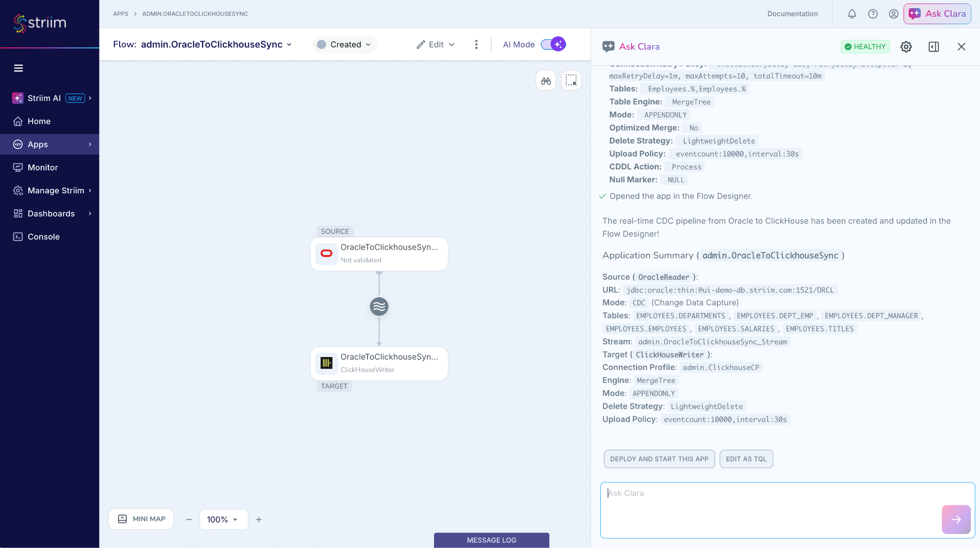Show the Mini Map
Screen dimensions: 980x548
pyautogui.click(x=141, y=519)
